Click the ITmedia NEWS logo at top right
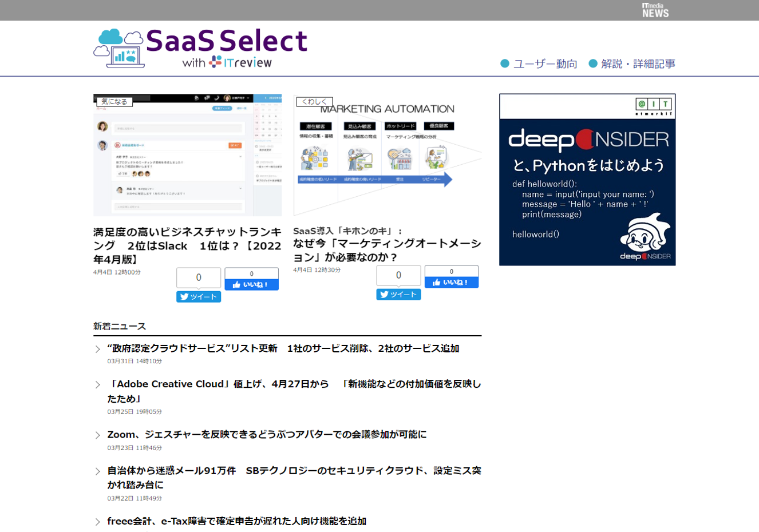This screenshot has width=759, height=532. tap(655, 10)
